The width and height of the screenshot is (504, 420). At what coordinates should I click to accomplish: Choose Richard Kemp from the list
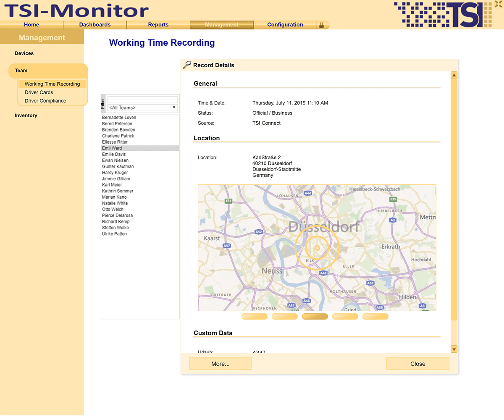[140, 222]
